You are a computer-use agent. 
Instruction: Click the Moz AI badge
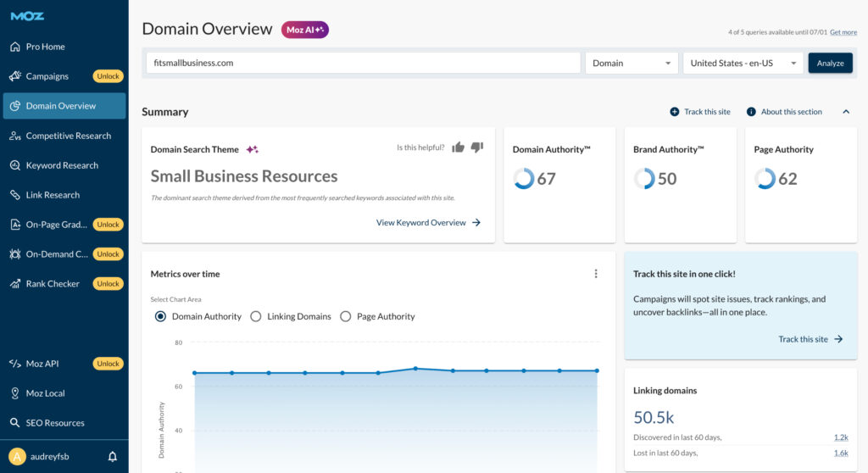click(x=305, y=30)
